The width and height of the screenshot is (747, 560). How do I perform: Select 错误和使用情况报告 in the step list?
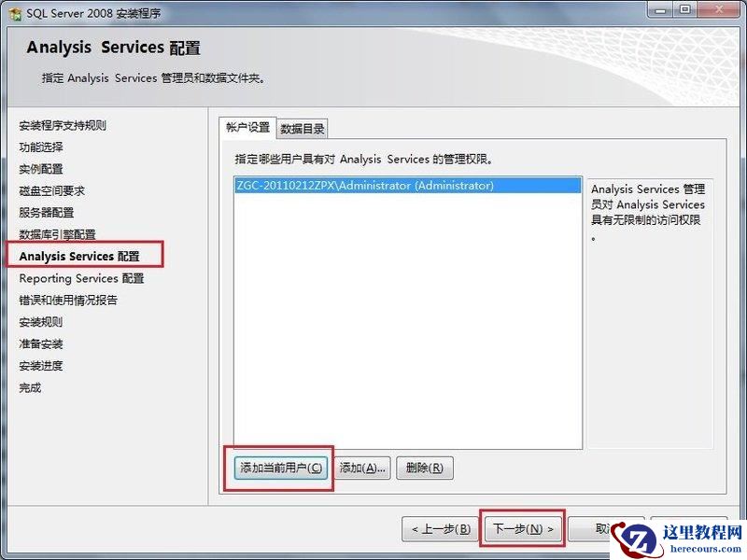pyautogui.click(x=68, y=300)
